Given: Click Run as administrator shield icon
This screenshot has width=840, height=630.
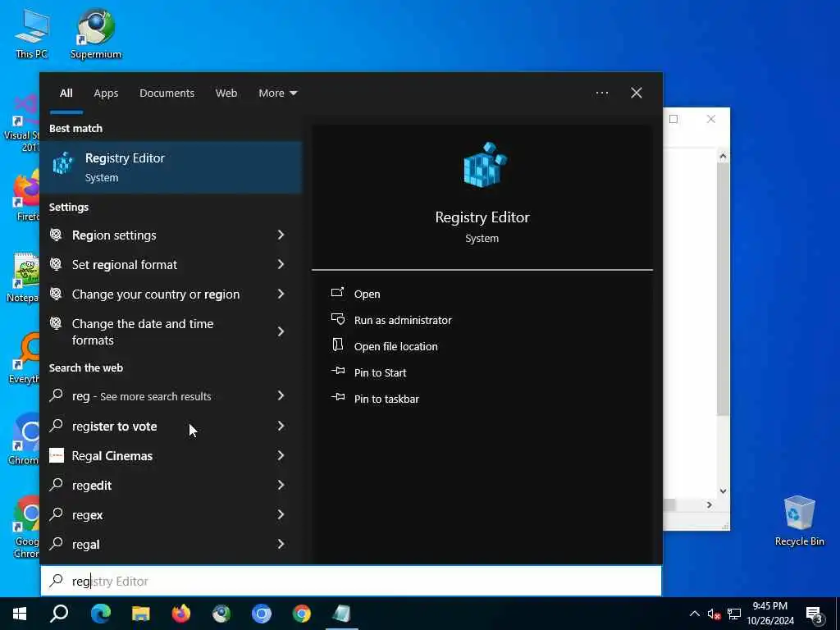Looking at the screenshot, I should (337, 319).
